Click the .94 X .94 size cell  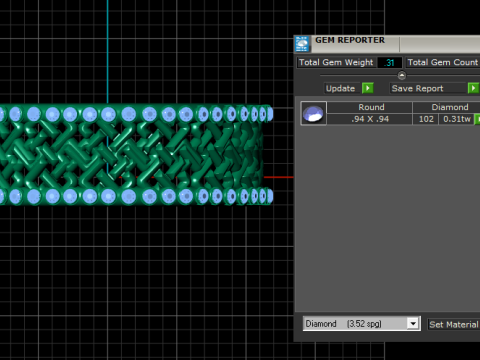coord(370,119)
